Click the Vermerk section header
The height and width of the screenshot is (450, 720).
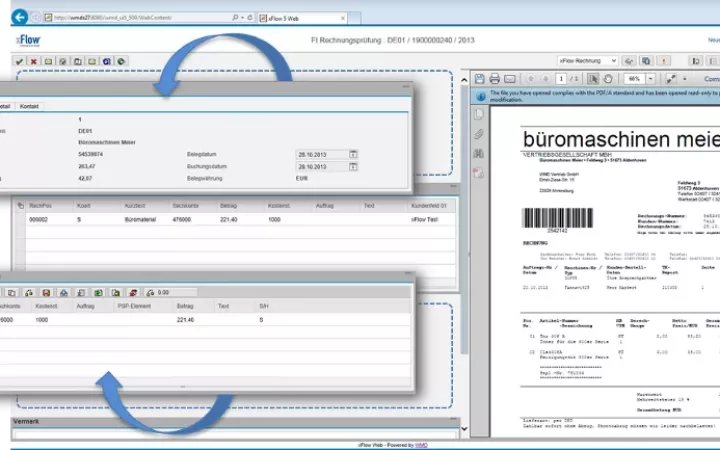235,421
